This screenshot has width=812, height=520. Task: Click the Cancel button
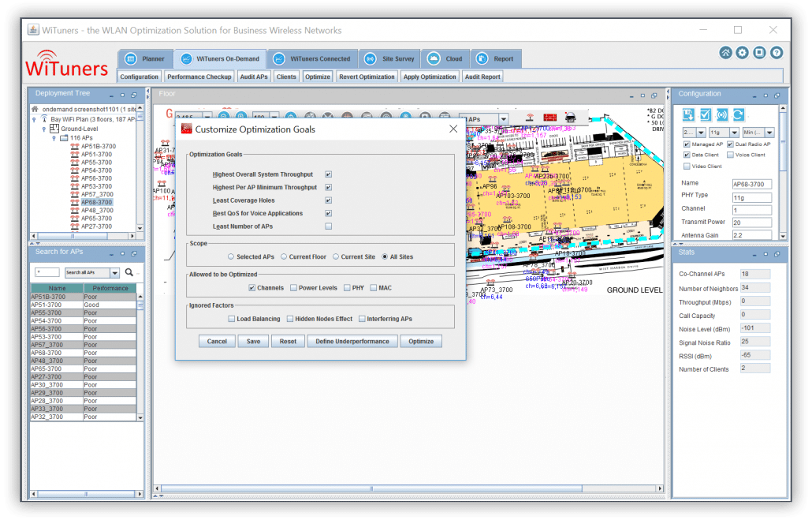click(x=217, y=342)
